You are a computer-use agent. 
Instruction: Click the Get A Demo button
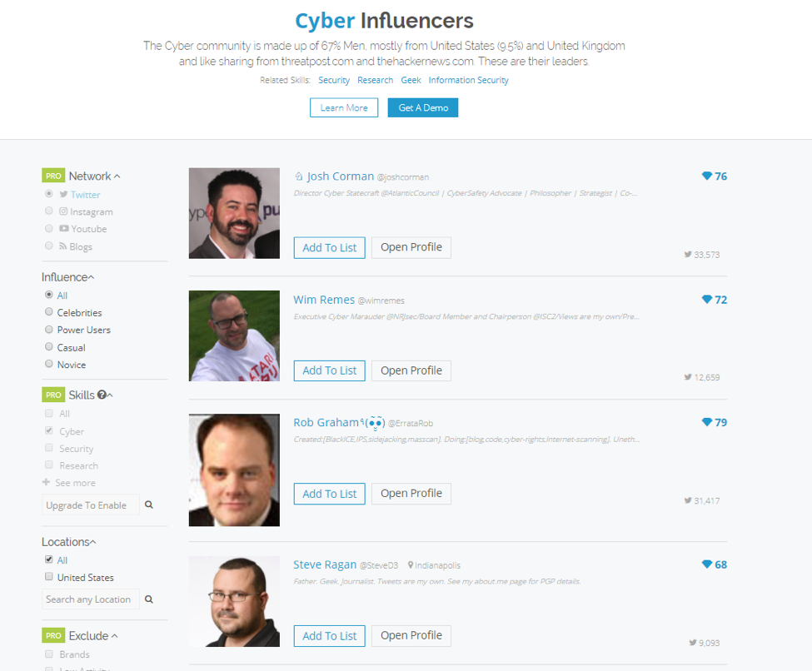423,107
